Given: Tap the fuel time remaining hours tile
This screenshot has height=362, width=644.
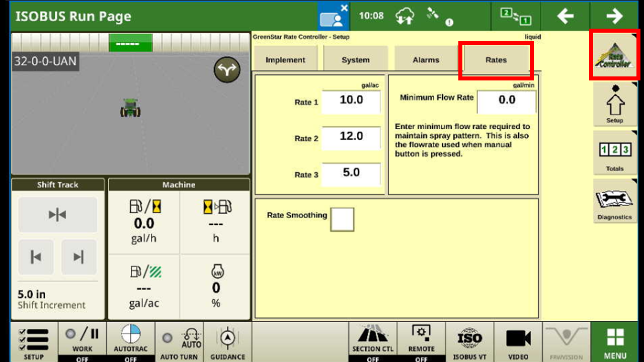Looking at the screenshot, I should coord(216,222).
